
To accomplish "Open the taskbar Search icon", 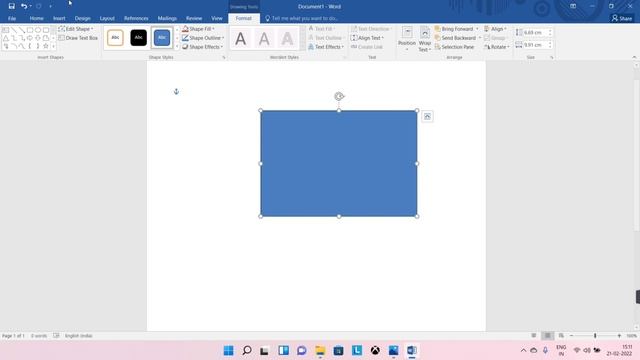I will click(247, 350).
